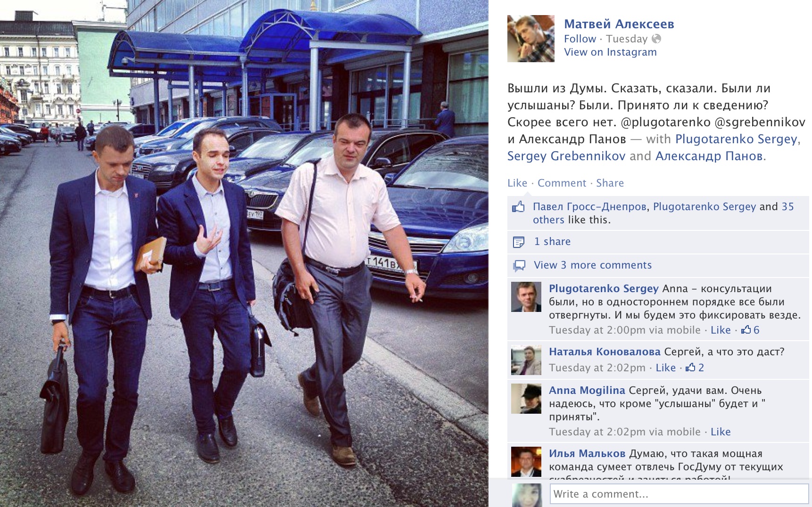Expand View 3 more comments
The height and width of the screenshot is (507, 812).
tap(593, 265)
